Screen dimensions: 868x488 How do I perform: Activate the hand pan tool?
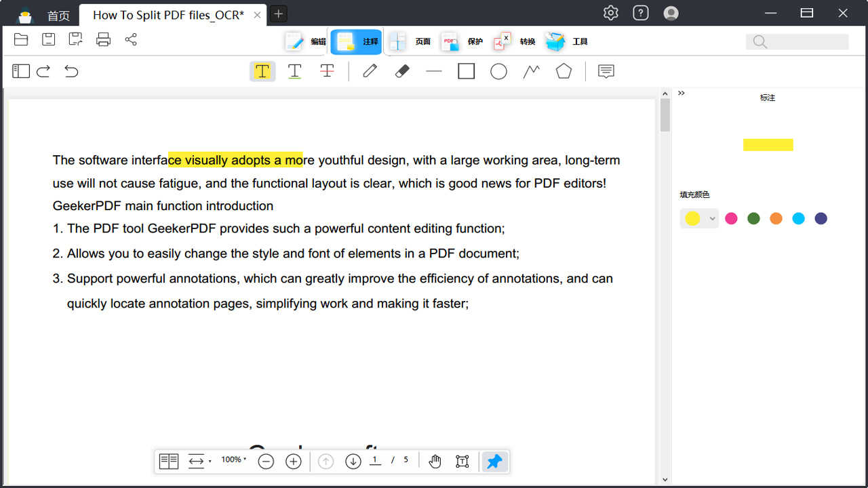tap(435, 462)
